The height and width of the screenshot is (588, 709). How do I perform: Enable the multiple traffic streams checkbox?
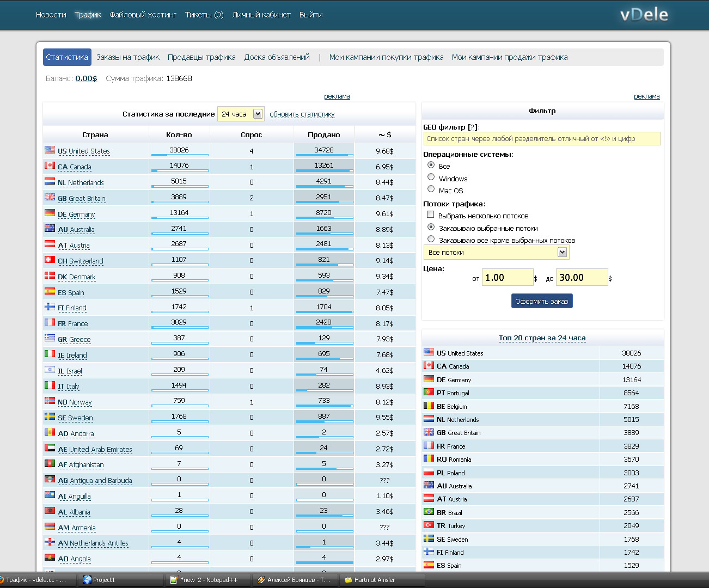pos(430,215)
